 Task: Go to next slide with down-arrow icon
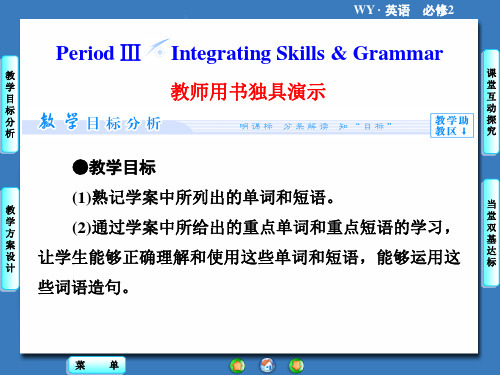(x=296, y=365)
